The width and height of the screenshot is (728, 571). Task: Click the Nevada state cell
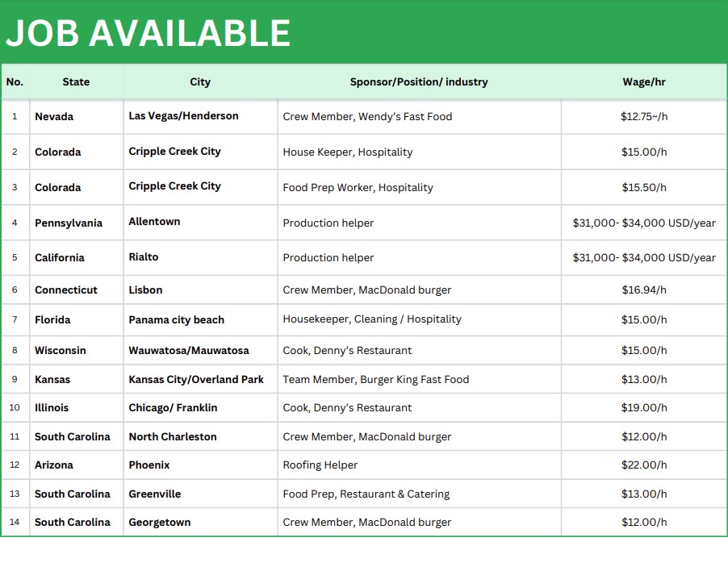pos(54,117)
